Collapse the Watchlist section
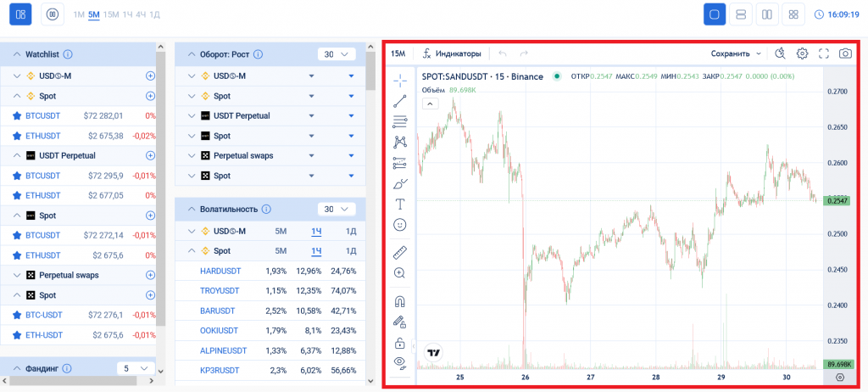 [x=17, y=54]
